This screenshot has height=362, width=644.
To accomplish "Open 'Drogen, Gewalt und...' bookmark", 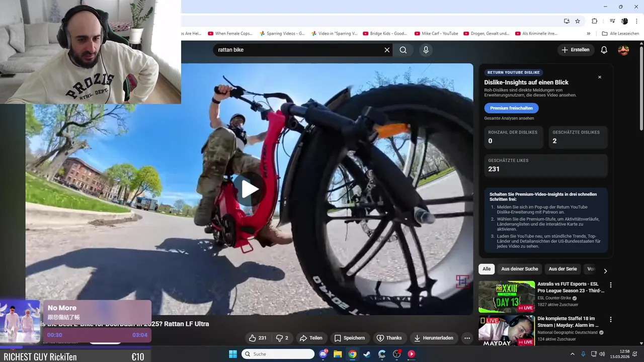I will pos(487,34).
